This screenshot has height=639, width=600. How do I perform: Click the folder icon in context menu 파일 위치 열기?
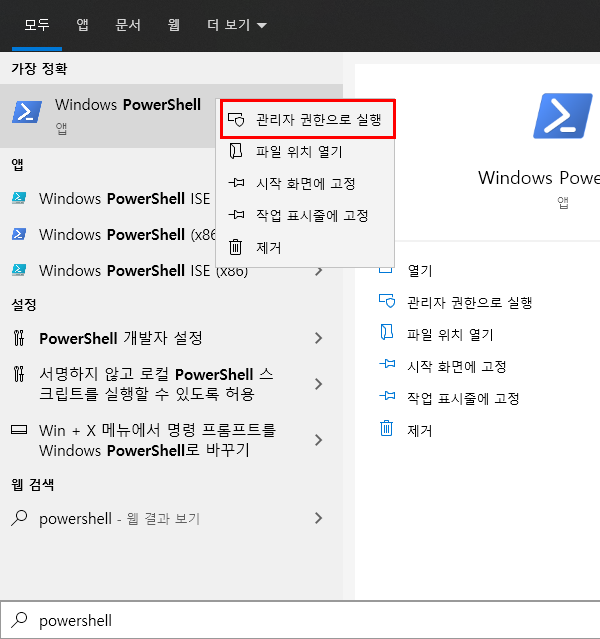(x=236, y=151)
